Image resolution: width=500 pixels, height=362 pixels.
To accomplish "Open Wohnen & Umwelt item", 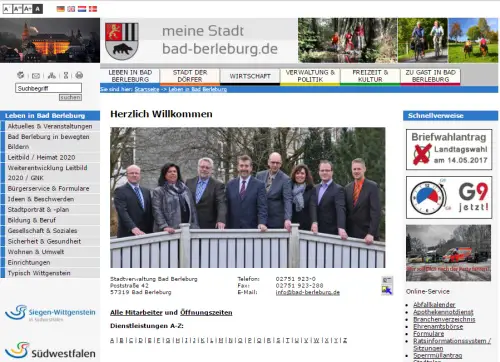I will point(50,252).
